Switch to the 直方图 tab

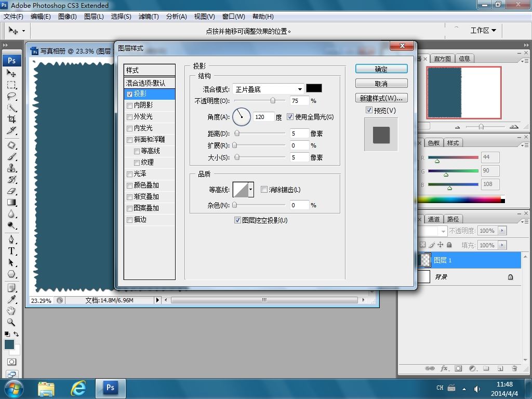click(x=443, y=59)
